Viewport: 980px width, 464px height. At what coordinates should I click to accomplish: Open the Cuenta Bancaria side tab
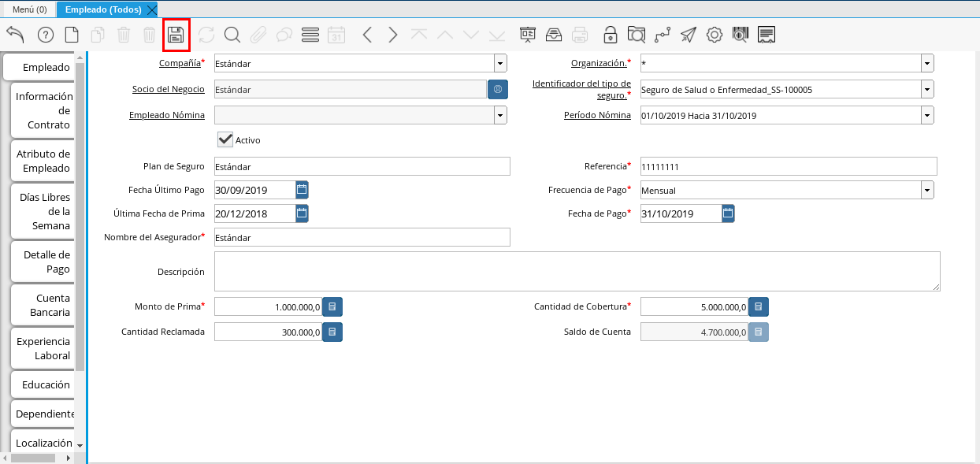point(44,305)
